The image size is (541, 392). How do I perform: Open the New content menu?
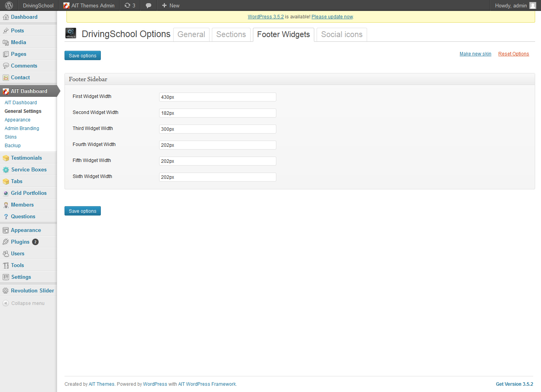coord(171,5)
